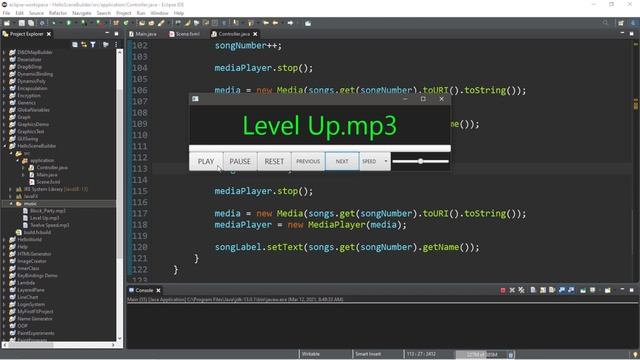Viewport: 640px width, 360px height.
Task: Collapse the HelloSceneBuilder project
Action: (4, 146)
